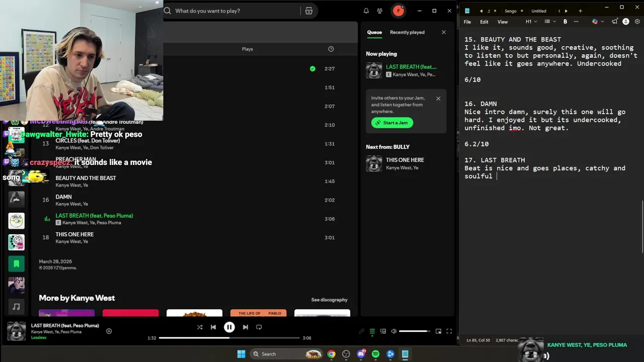644x362 pixels.
Task: Pause the currently playing song
Action: click(x=229, y=327)
